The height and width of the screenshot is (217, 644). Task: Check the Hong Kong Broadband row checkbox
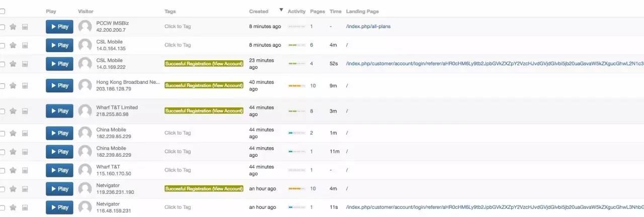coord(2,86)
